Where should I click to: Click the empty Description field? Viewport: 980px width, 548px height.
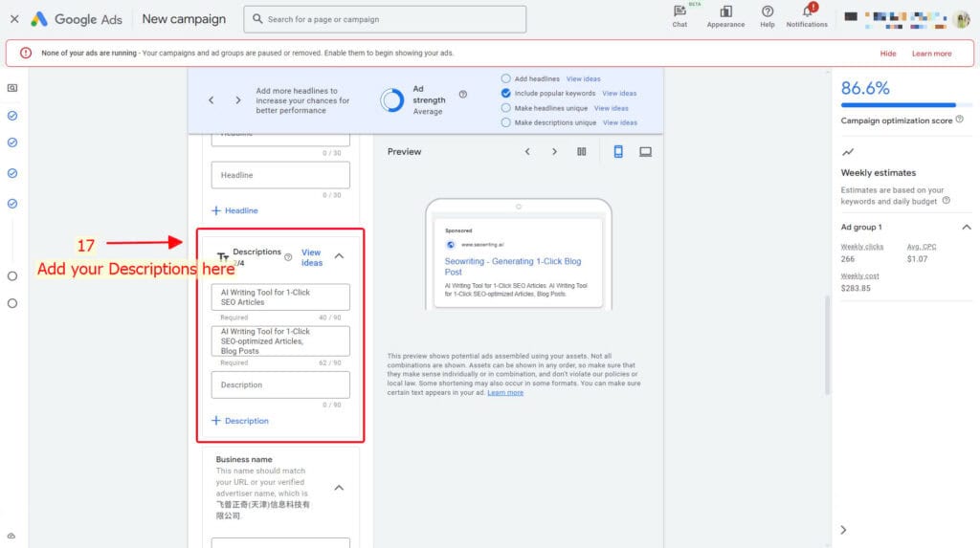click(x=280, y=384)
